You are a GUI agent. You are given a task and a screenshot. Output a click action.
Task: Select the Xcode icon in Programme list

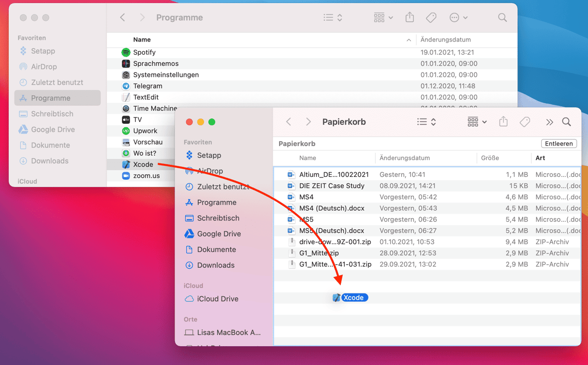(x=126, y=164)
